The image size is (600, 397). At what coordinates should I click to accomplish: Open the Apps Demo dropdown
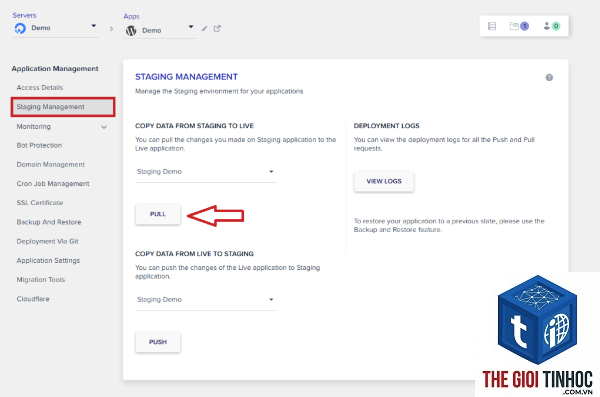[160, 30]
